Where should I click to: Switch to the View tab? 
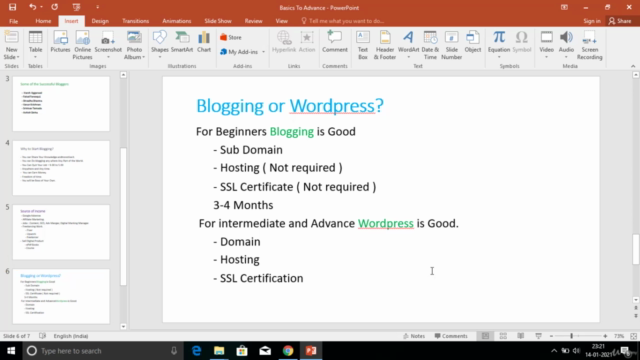click(x=282, y=21)
